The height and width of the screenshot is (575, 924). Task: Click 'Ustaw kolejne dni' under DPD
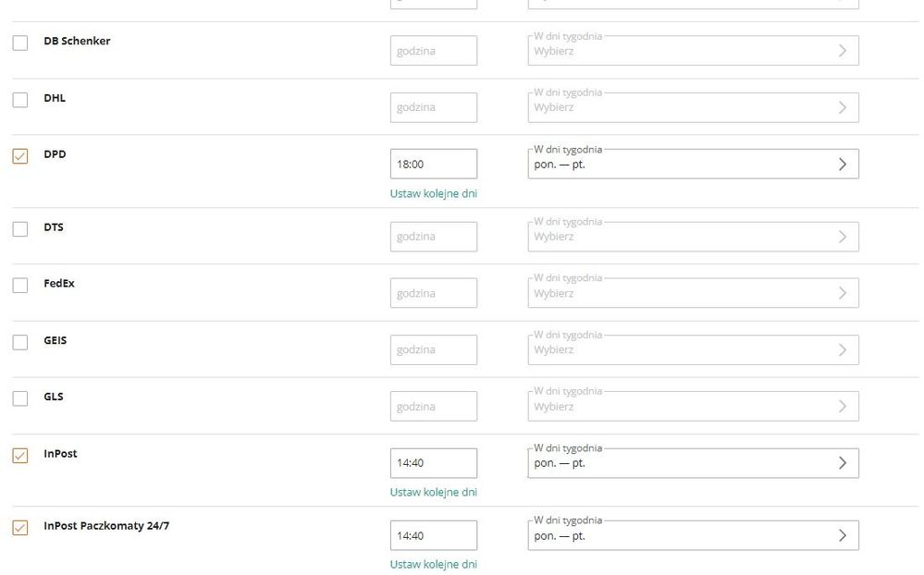click(433, 194)
